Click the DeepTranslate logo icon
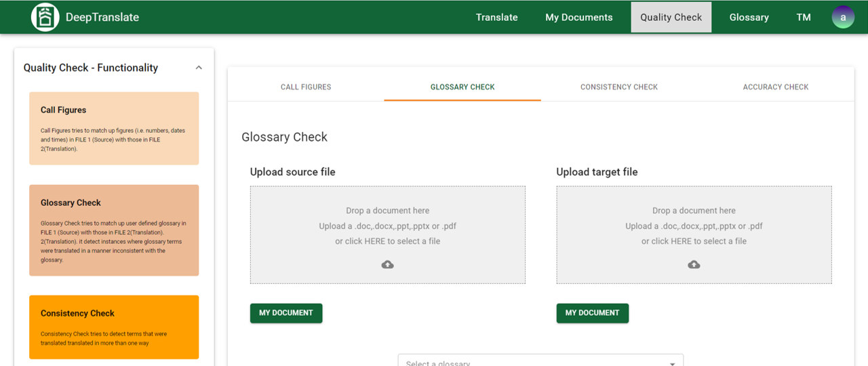This screenshot has height=366, width=868. 45,17
